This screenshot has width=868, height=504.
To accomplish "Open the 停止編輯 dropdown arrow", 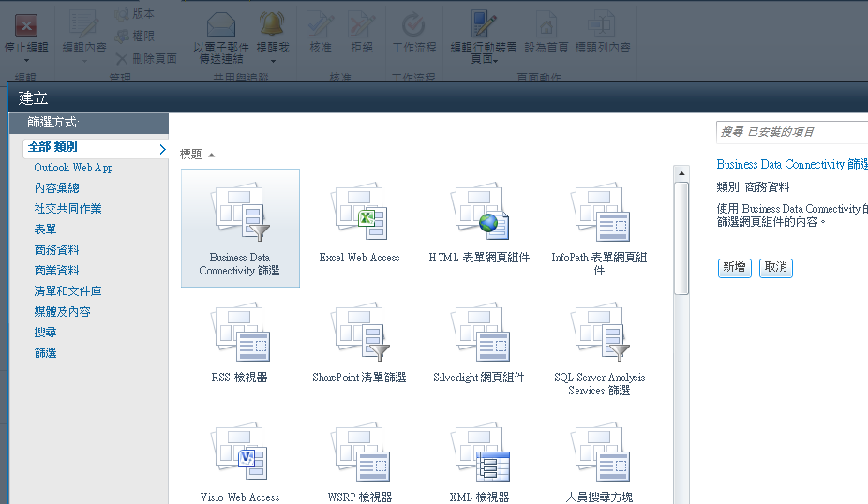I will pyautogui.click(x=26, y=60).
